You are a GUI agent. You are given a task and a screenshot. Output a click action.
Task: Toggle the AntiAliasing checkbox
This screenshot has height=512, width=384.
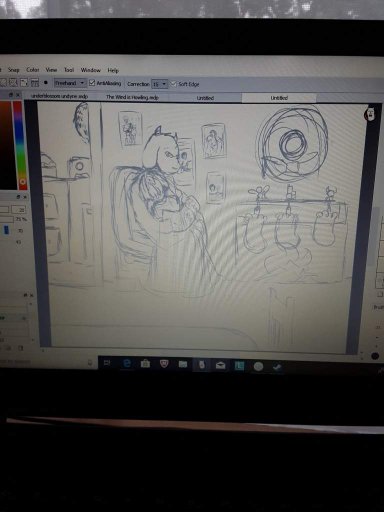click(92, 83)
